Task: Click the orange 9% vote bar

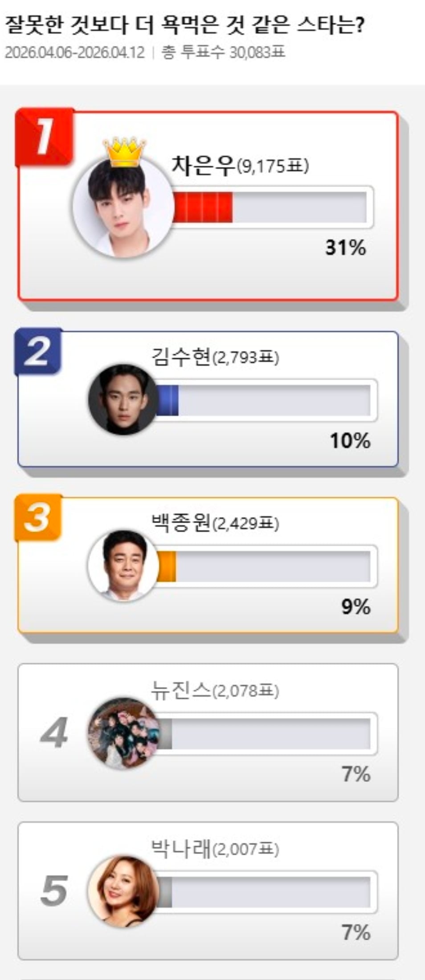Action: click(166, 566)
